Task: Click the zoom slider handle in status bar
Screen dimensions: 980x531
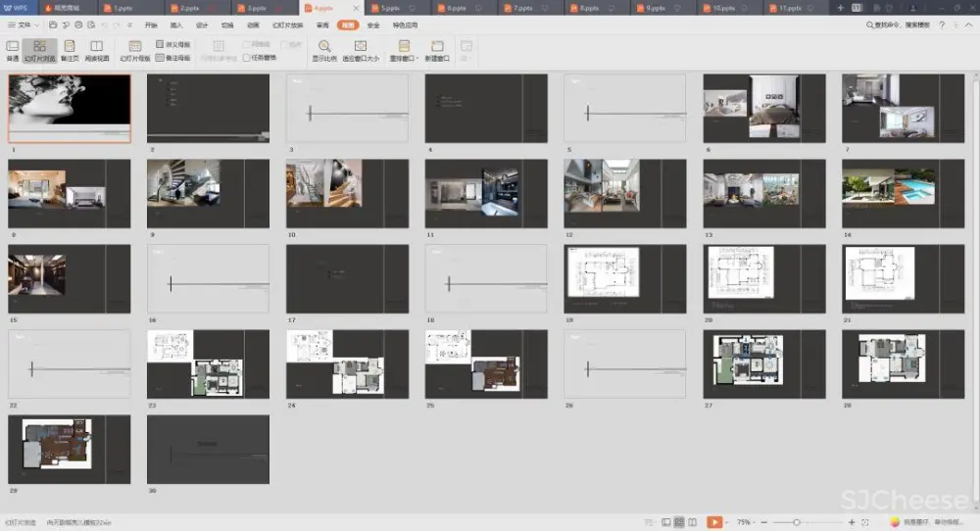Action: point(797,522)
